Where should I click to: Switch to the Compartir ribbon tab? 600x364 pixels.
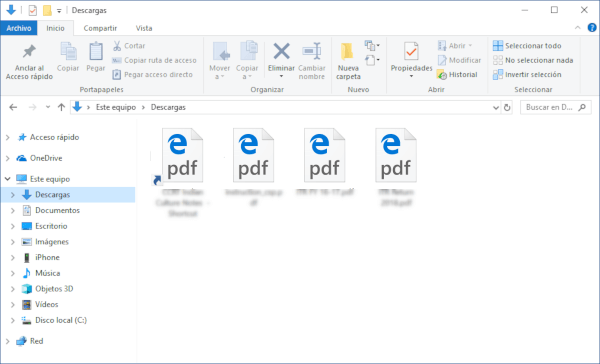click(x=100, y=28)
